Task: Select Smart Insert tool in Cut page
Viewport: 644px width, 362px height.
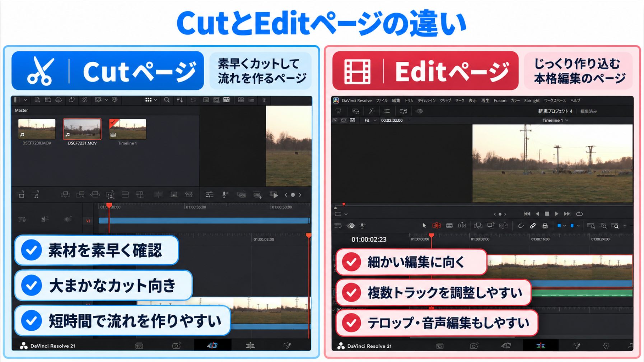Action: point(65,195)
